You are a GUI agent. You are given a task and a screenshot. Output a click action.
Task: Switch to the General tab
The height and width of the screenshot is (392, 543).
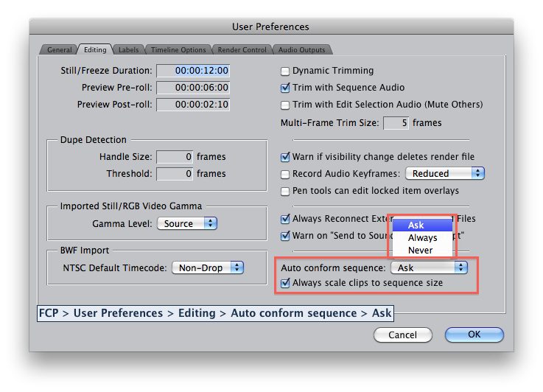(59, 50)
